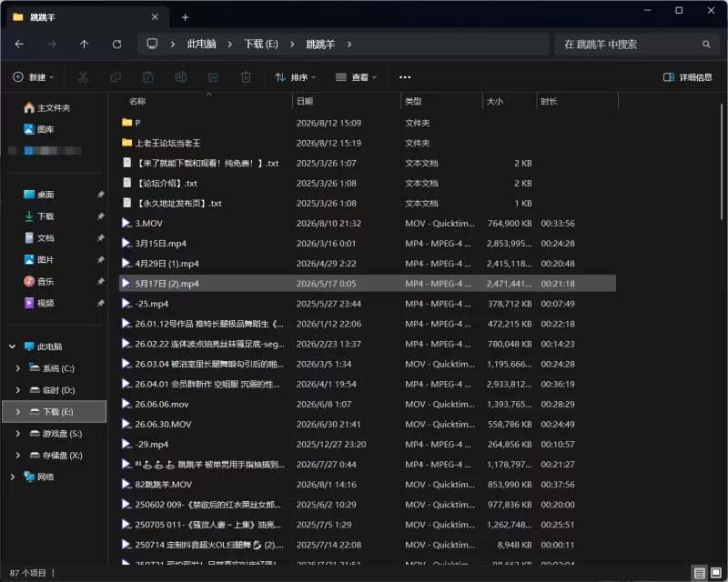Open the 新建 dropdown

tap(34, 77)
